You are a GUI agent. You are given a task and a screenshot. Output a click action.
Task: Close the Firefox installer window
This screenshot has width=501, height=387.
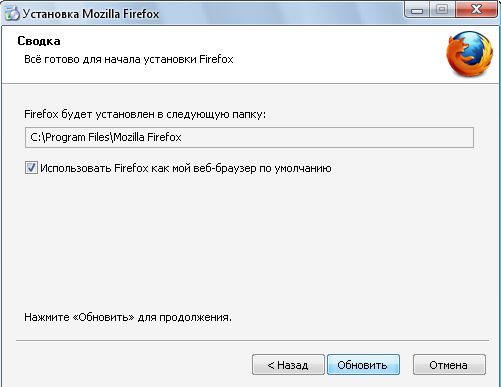click(x=477, y=10)
